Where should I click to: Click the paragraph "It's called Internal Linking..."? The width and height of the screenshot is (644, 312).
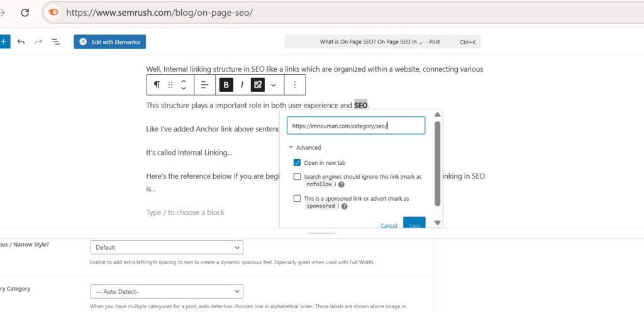(189, 153)
